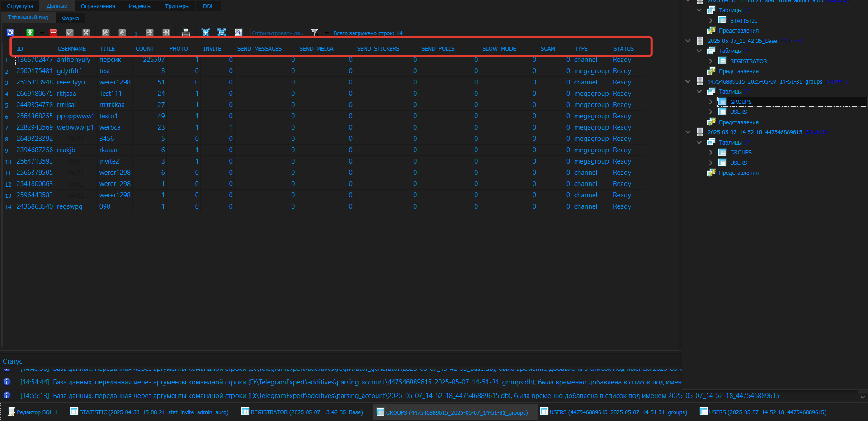868x421 pixels.
Task: Apply the data filter using the funnel icon
Action: pos(315,33)
